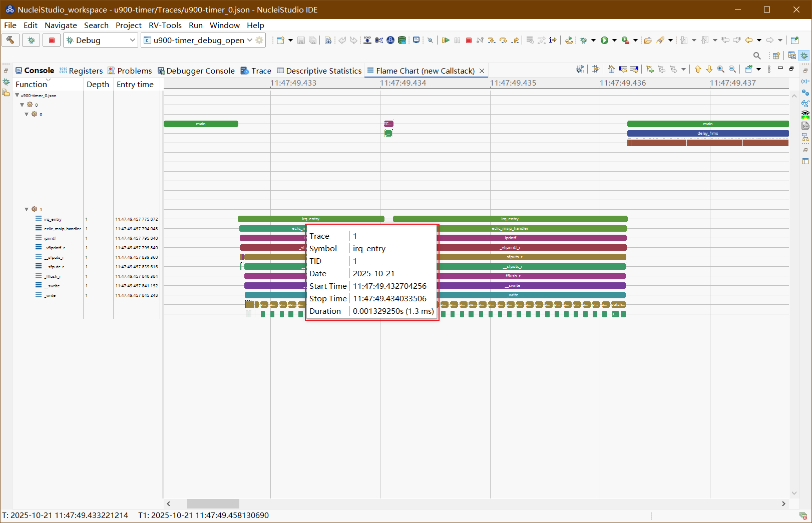Sort by the Entry time column header
This screenshot has width=812, height=523.
click(135, 84)
